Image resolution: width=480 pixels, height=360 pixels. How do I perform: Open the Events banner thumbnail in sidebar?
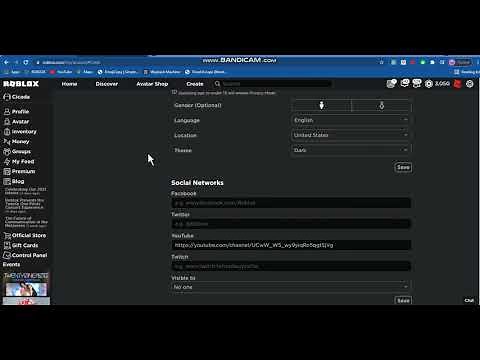click(x=26, y=285)
